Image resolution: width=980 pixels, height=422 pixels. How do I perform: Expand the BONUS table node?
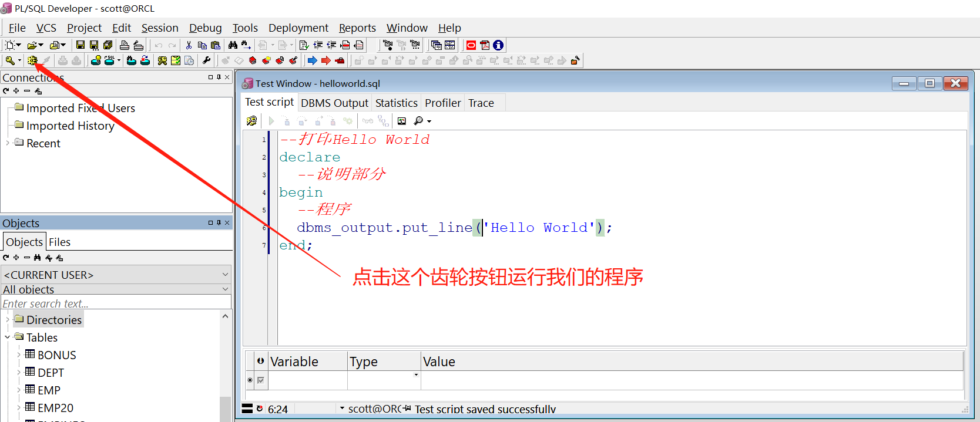(x=19, y=355)
